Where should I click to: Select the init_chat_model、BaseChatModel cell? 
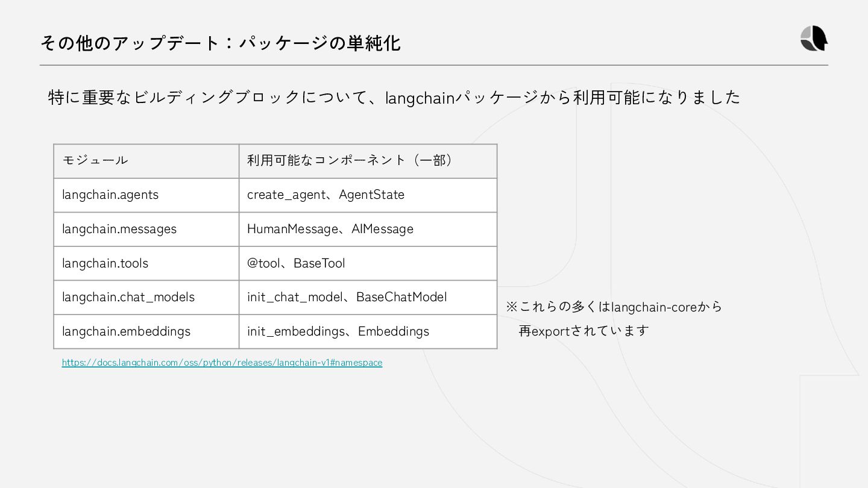click(x=368, y=297)
